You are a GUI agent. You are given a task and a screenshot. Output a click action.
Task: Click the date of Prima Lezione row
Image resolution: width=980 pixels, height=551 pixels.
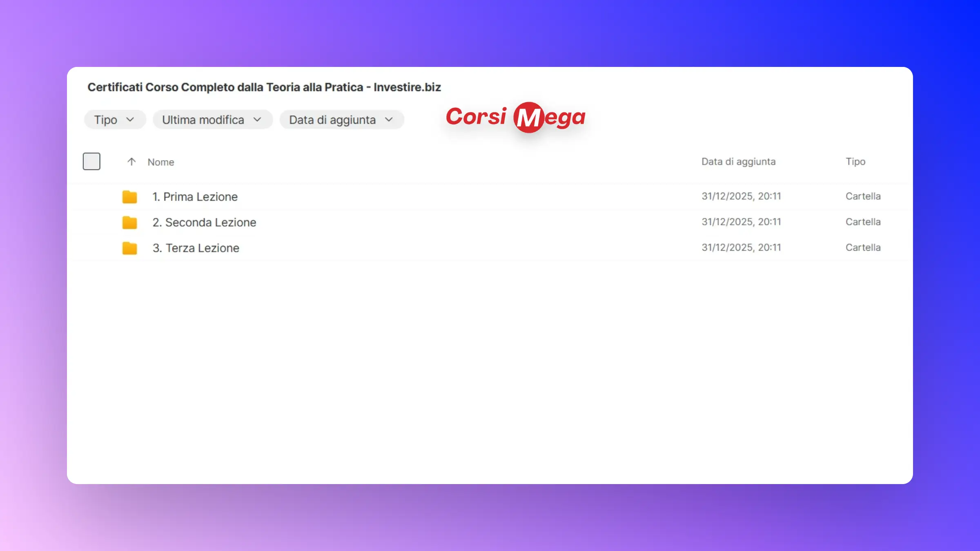[741, 196]
